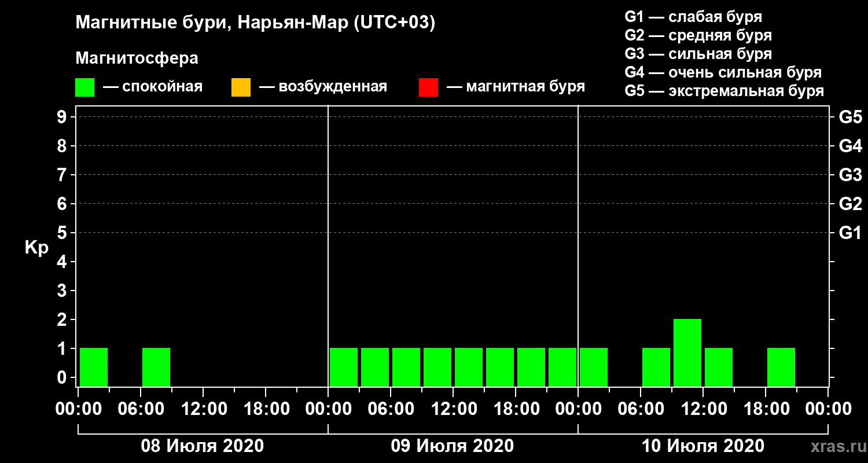Click 'G3 — сильная буря' legend line
Screen dimensions: 868x463
point(698,54)
